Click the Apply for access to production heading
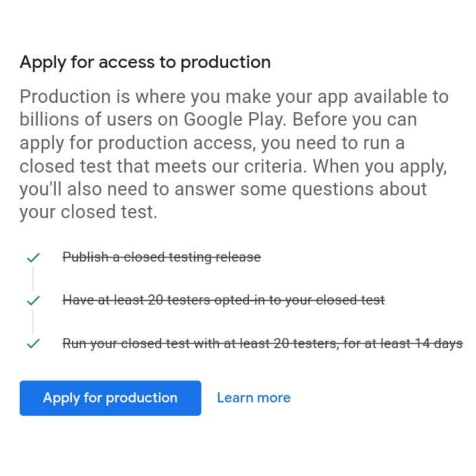 [x=145, y=62]
